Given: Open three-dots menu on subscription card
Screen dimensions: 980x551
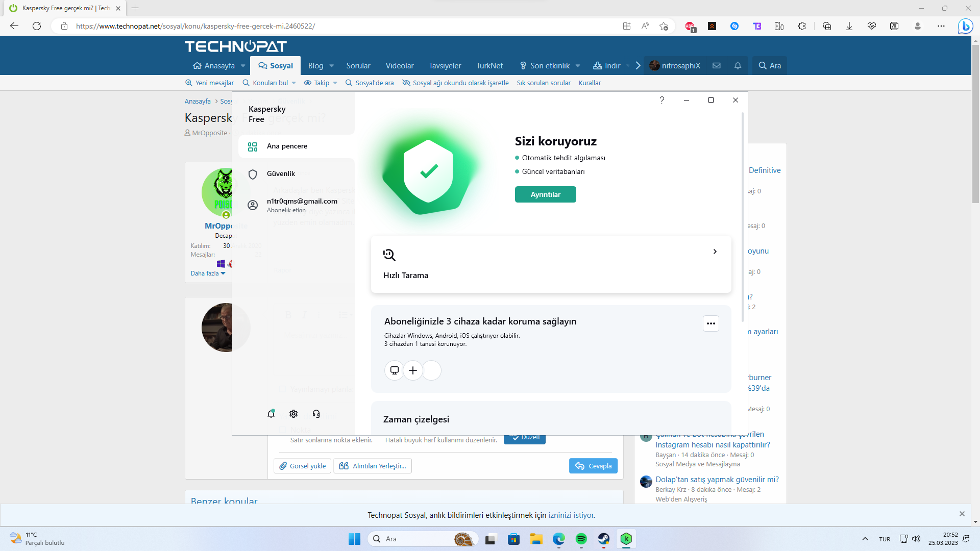Looking at the screenshot, I should pyautogui.click(x=711, y=323).
